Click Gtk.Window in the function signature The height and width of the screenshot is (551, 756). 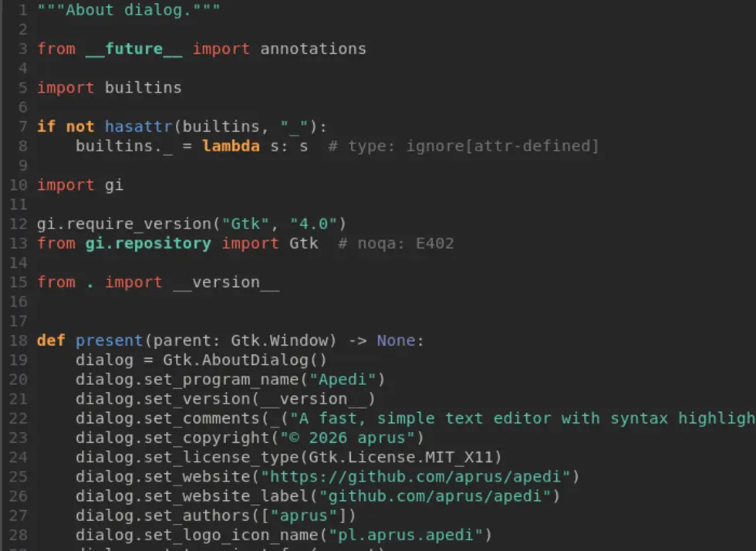284,340
